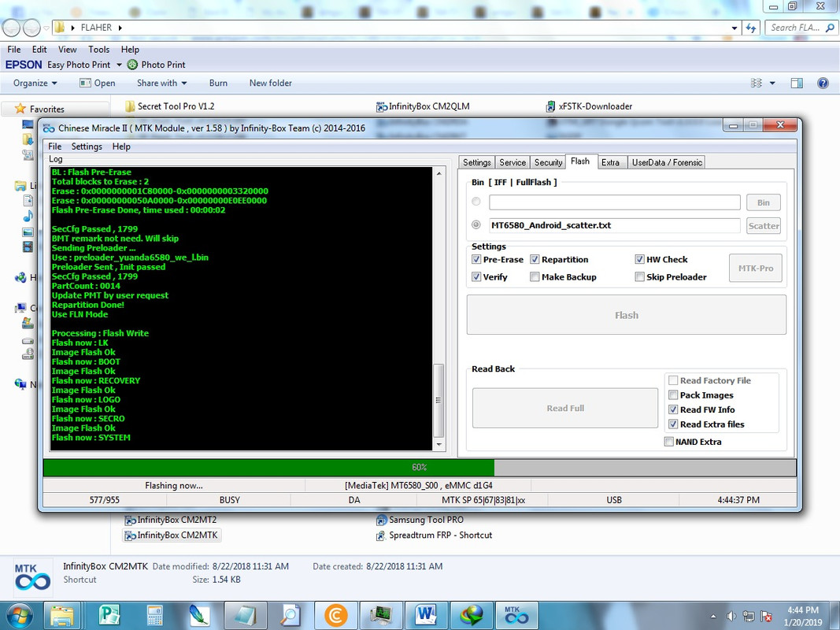
Task: Expand the Organize dropdown
Action: [35, 83]
